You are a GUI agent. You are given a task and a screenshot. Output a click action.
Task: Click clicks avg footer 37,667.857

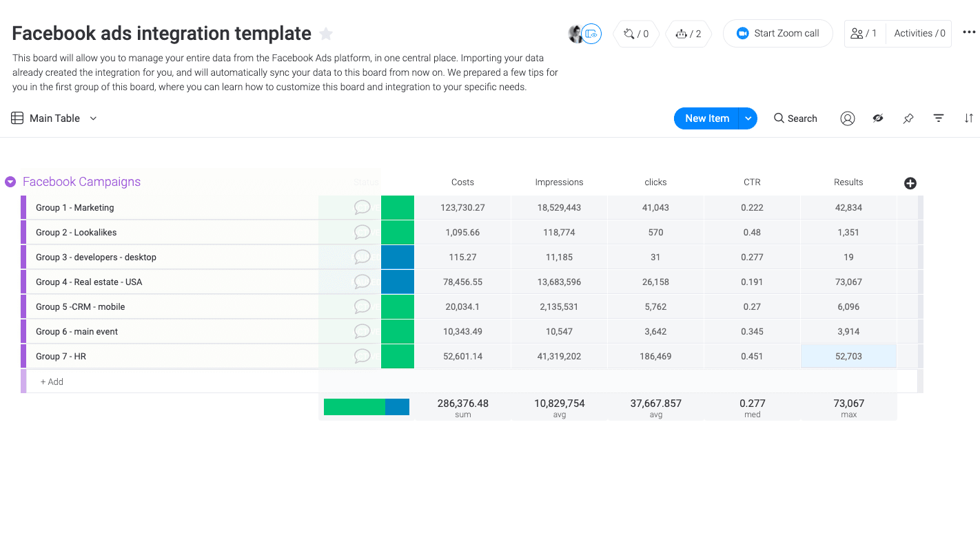tap(655, 408)
